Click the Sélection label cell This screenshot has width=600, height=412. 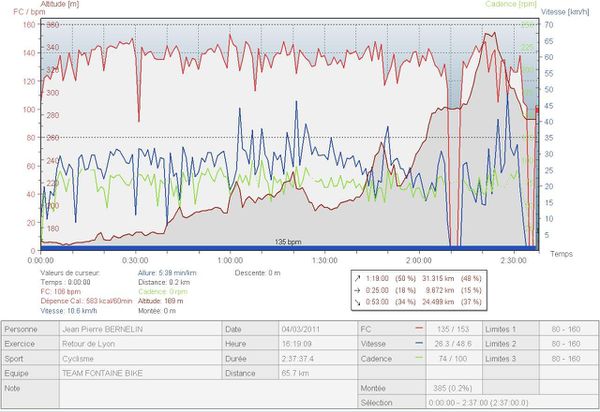[392, 402]
